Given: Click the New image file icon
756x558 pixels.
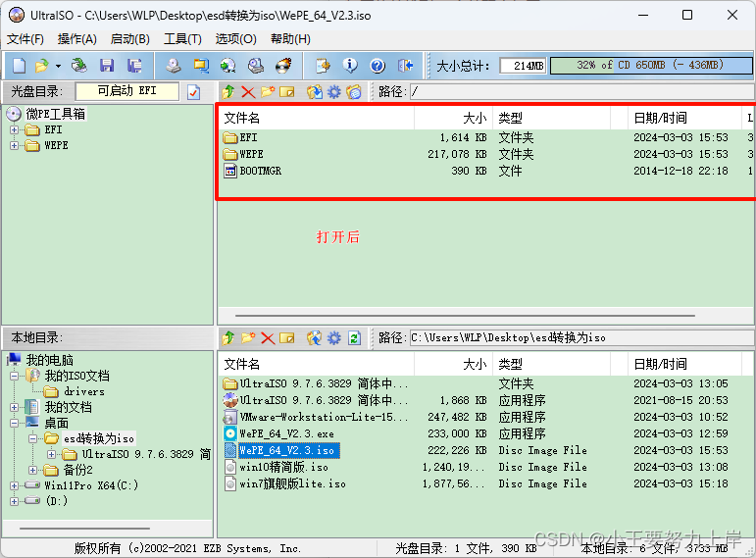Looking at the screenshot, I should (20, 66).
